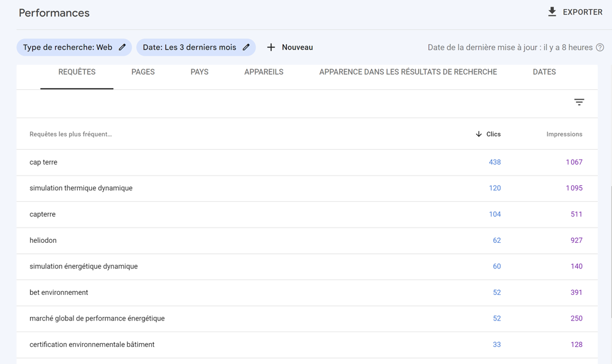Add a new filter with Nouveau
The height and width of the screenshot is (364, 612).
coord(297,47)
